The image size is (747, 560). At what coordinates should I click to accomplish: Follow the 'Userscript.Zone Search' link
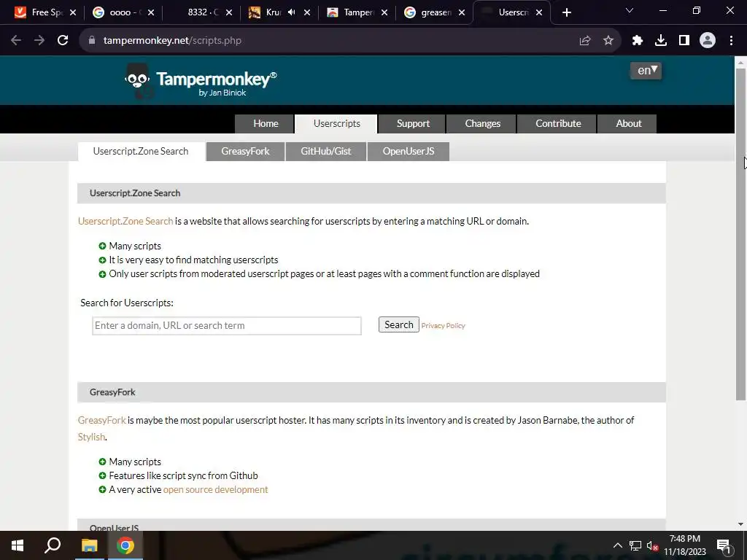pos(125,222)
